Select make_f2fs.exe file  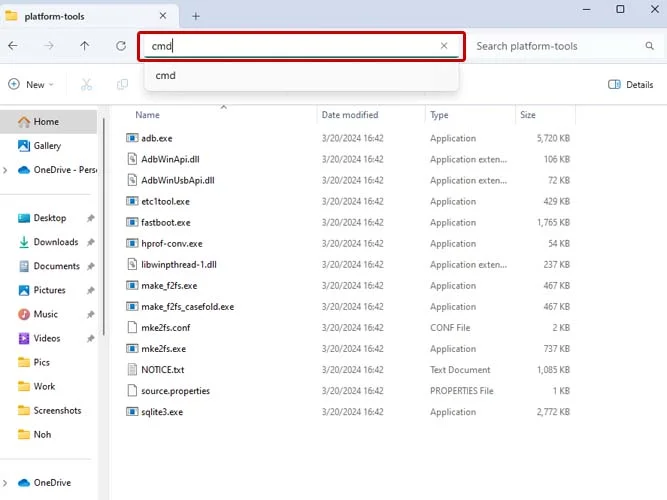(x=169, y=286)
